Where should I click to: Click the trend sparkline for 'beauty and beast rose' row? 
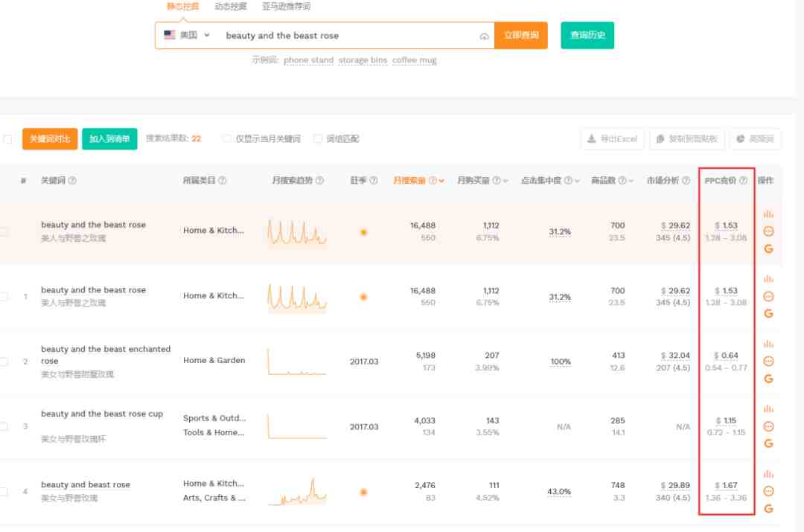coord(297,492)
